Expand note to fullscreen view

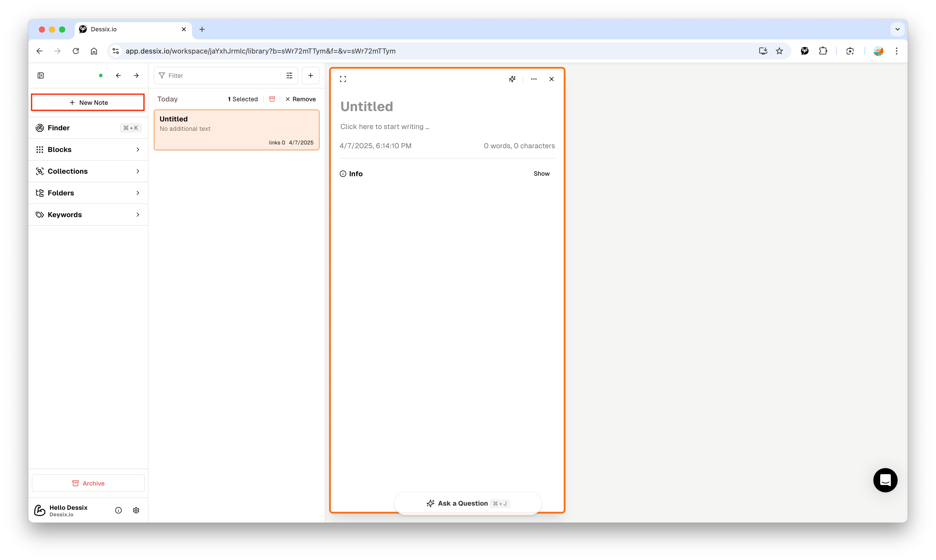tap(343, 79)
